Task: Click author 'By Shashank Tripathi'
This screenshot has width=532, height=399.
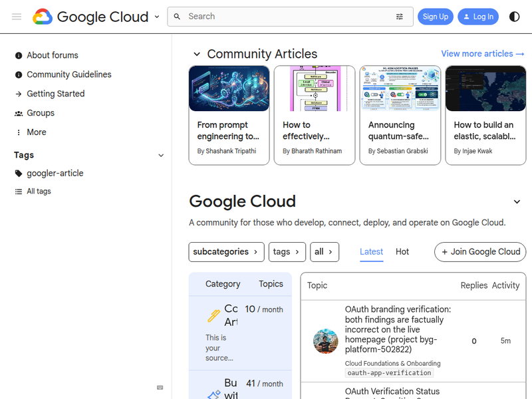Action: point(227,152)
